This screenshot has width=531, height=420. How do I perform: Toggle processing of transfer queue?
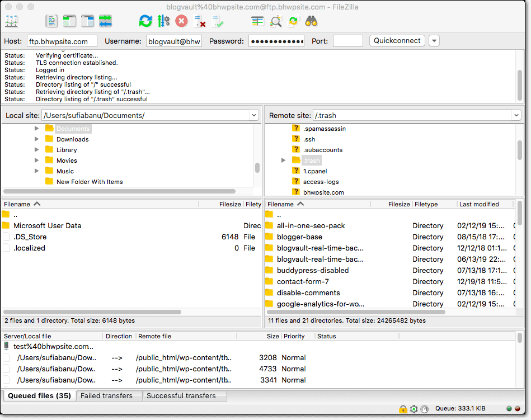163,21
